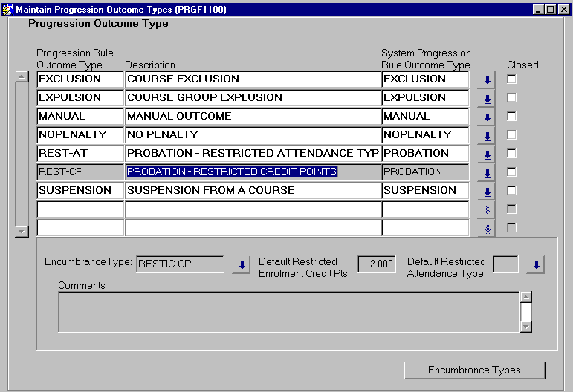Open Default Restricted Attendance Type list

click(x=536, y=265)
